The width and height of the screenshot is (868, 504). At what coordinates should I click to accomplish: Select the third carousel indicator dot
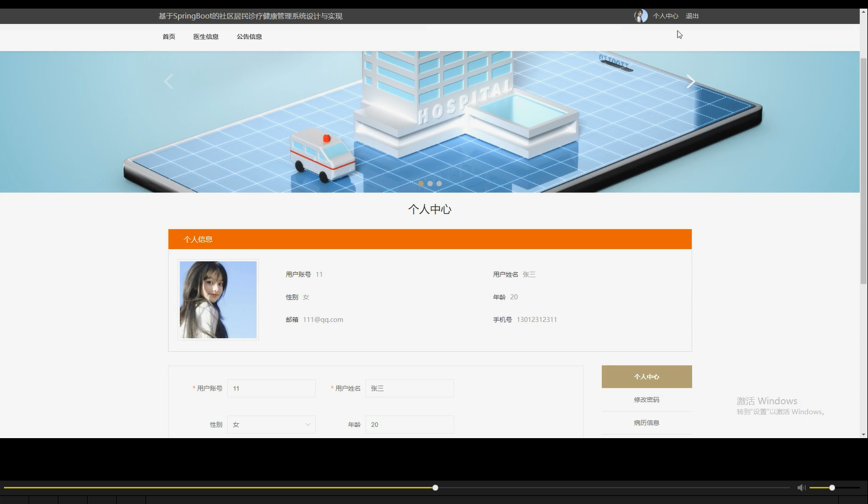pos(439,183)
